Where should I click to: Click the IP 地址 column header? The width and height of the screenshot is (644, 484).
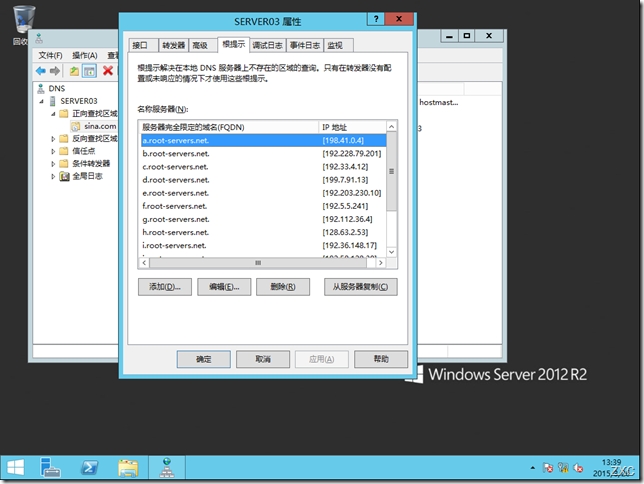pyautogui.click(x=352, y=127)
